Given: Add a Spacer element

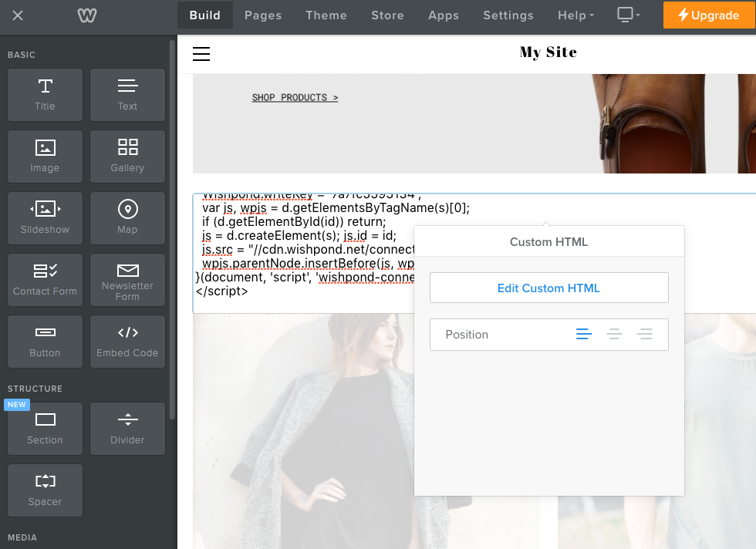Looking at the screenshot, I should click(x=45, y=490).
